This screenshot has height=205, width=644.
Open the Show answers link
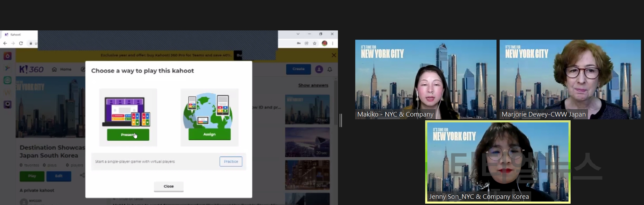coord(313,85)
